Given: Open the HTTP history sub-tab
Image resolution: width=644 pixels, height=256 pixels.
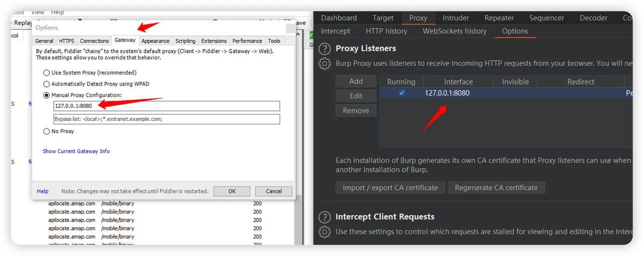Looking at the screenshot, I should [x=386, y=31].
